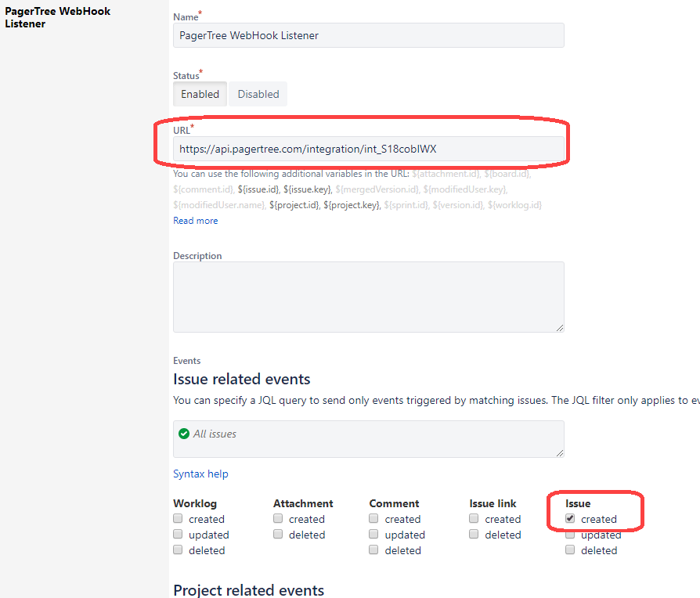This screenshot has width=700, height=598.
Task: Check the Attachment deleted checkbox
Action: pyautogui.click(x=278, y=535)
